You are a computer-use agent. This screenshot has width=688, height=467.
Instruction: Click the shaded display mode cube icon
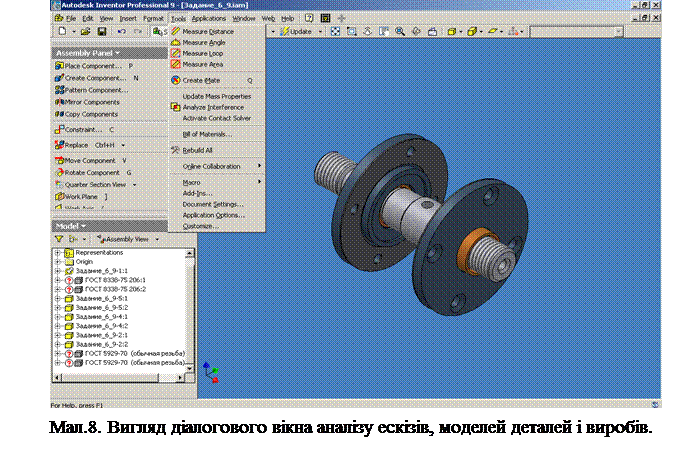[451, 31]
